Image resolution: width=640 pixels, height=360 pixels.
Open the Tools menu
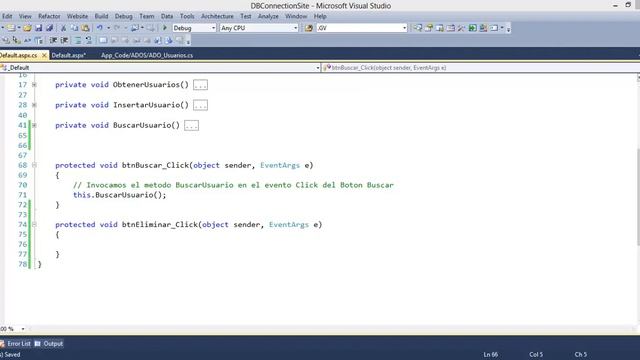187,16
